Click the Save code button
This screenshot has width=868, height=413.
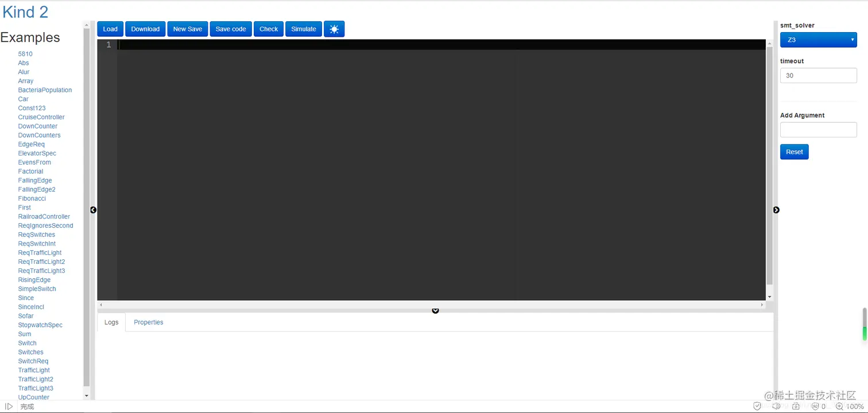pos(231,29)
